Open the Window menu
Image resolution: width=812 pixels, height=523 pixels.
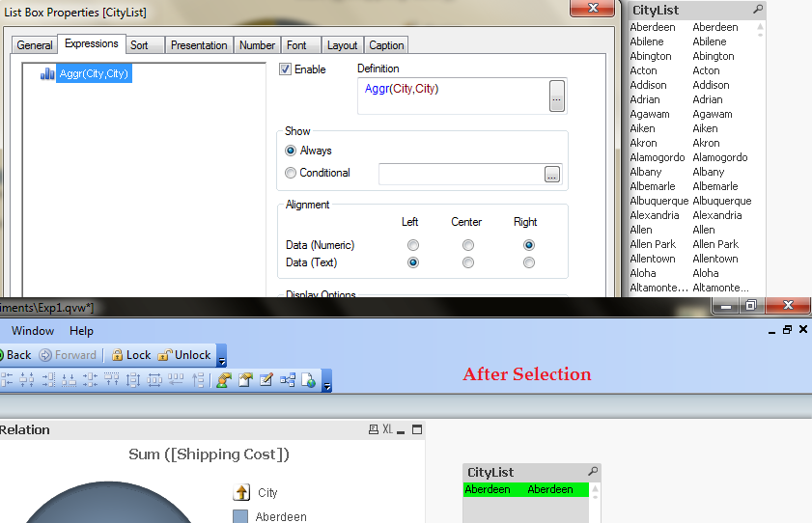point(33,331)
